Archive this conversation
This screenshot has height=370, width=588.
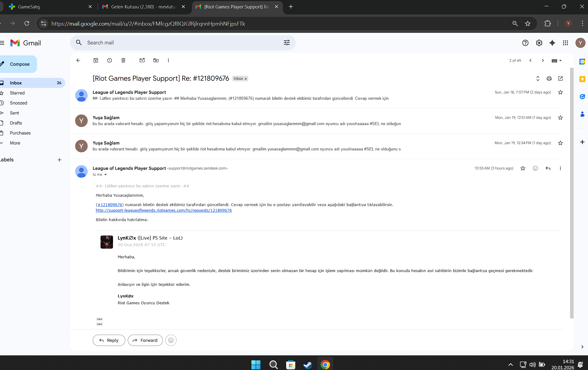point(96,60)
